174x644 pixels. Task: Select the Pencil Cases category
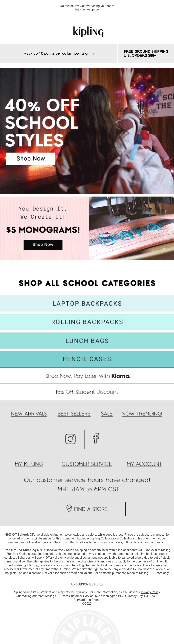pyautogui.click(x=87, y=359)
